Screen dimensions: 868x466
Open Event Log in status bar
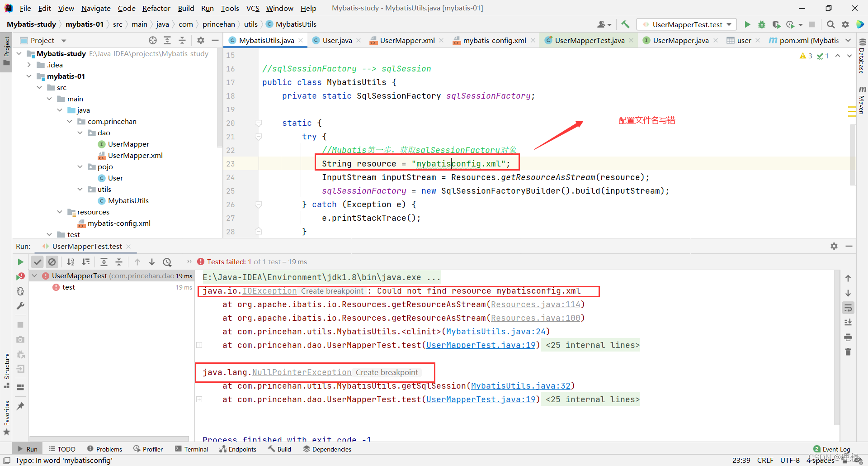tap(831, 449)
